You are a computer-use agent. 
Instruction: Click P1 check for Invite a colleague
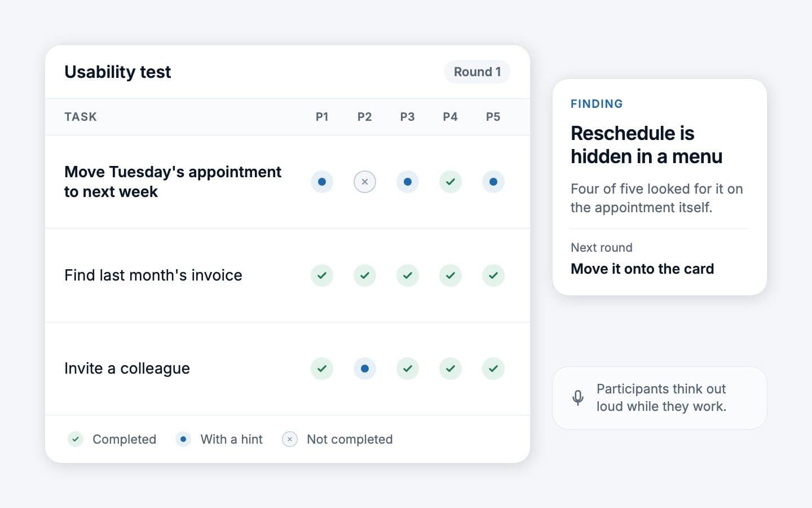click(x=322, y=369)
